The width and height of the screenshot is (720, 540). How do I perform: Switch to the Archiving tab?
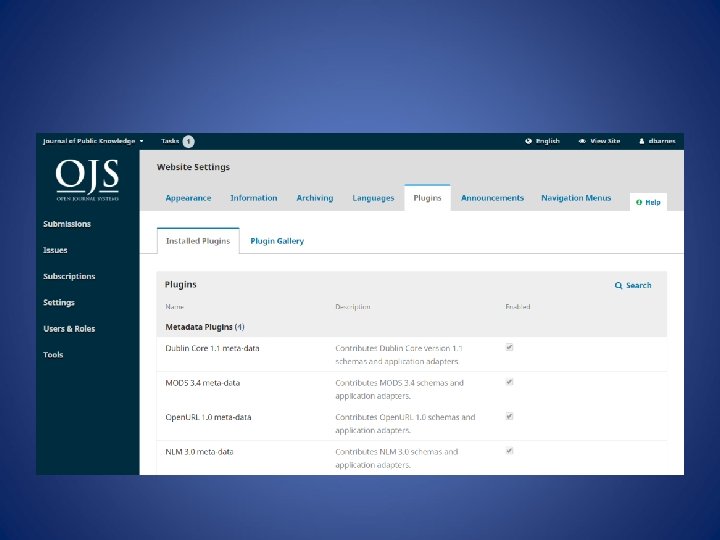[x=315, y=198]
